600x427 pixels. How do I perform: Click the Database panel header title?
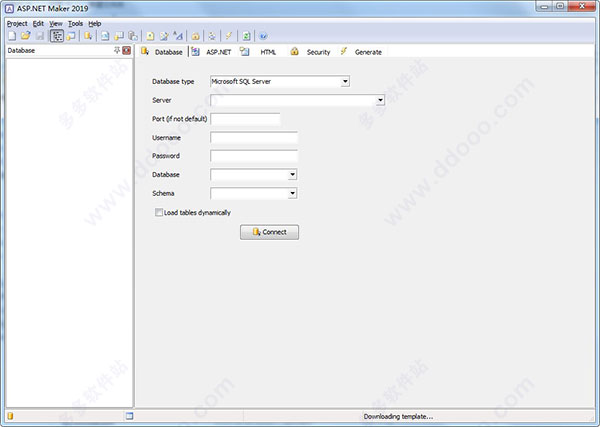click(21, 50)
